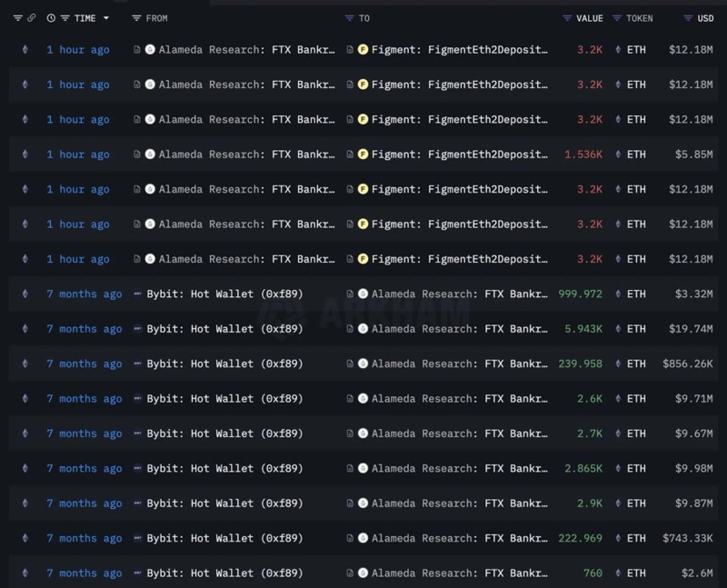The image size is (727, 588).
Task: Click the '7 months ago' timestamp of the 239.958 ETH row
Action: [x=84, y=364]
